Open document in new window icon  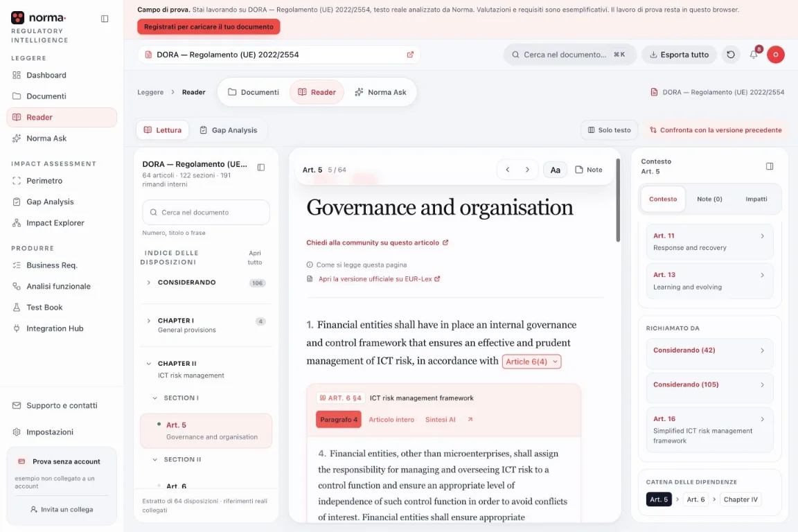coord(410,55)
